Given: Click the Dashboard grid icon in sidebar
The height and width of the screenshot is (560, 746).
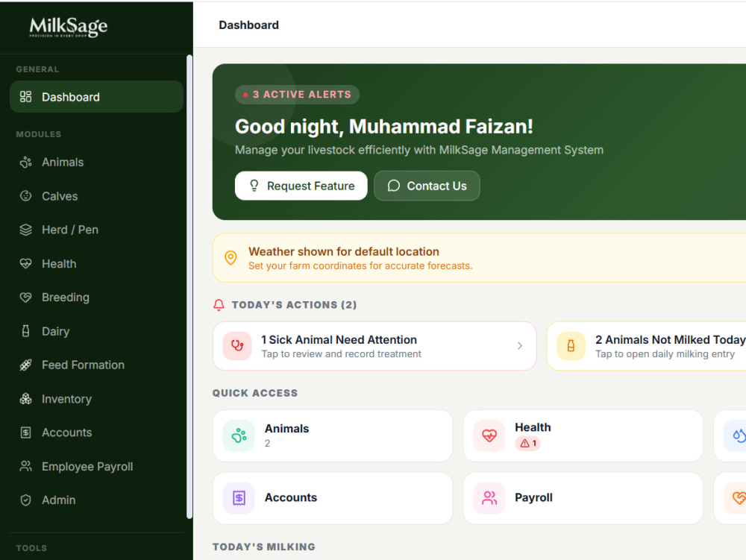Looking at the screenshot, I should coord(25,97).
